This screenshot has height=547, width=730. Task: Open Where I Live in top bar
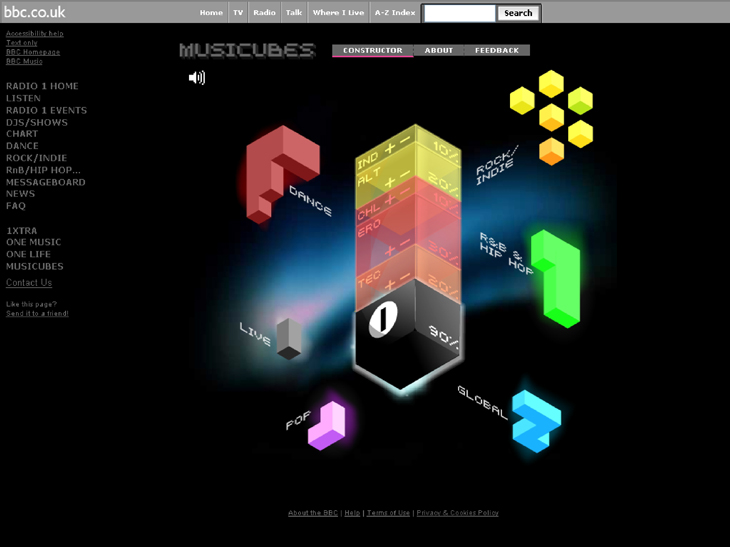click(338, 13)
